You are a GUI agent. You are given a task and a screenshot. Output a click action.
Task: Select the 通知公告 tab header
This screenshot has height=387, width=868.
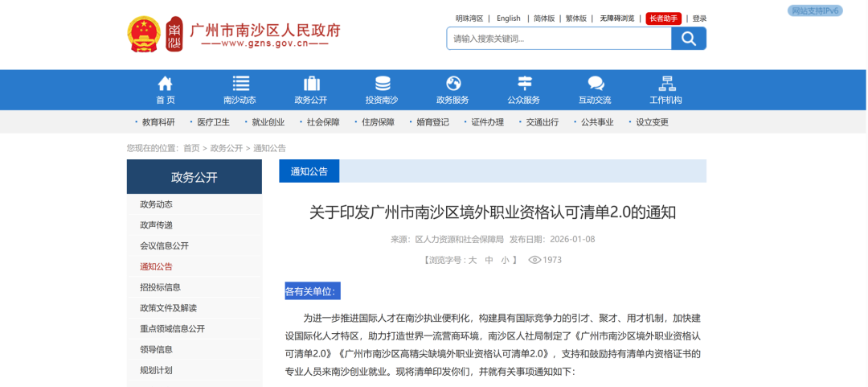[x=309, y=171]
